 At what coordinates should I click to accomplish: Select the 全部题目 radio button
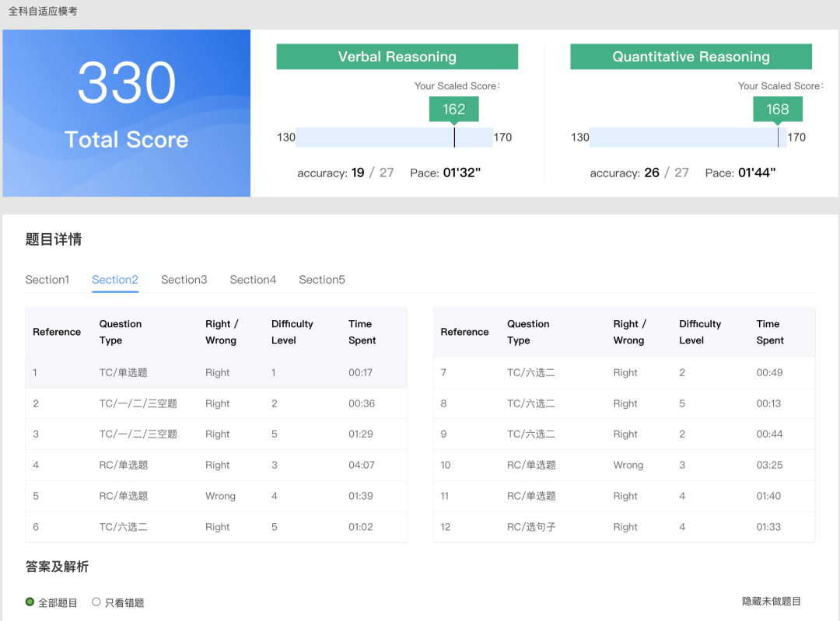click(30, 602)
